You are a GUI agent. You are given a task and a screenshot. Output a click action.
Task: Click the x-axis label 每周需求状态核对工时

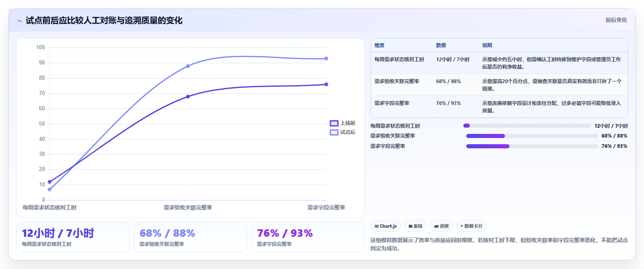coord(50,207)
